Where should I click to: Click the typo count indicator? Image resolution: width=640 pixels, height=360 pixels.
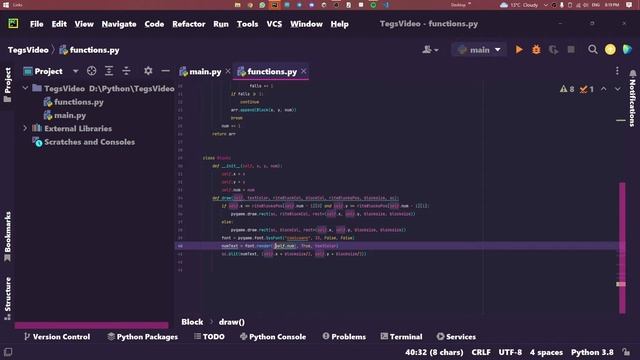(587, 89)
